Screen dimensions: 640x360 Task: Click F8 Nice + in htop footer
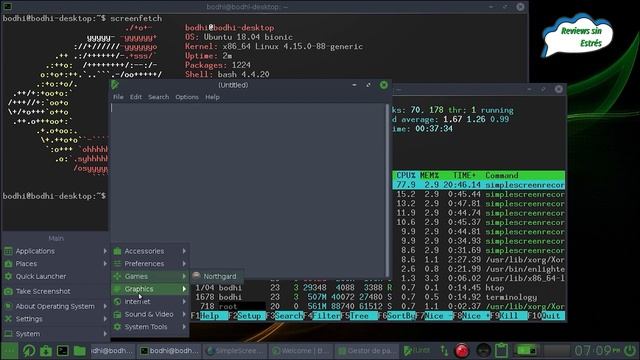(x=472, y=316)
